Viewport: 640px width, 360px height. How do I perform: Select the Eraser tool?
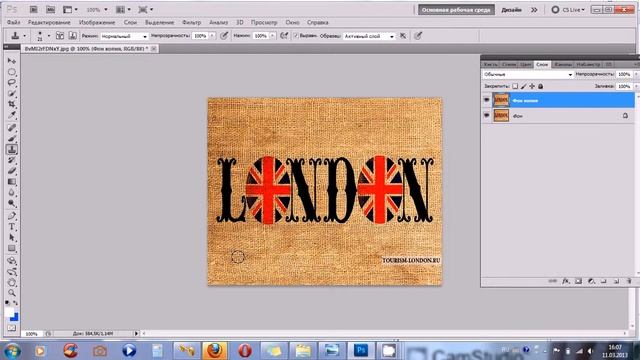point(11,171)
